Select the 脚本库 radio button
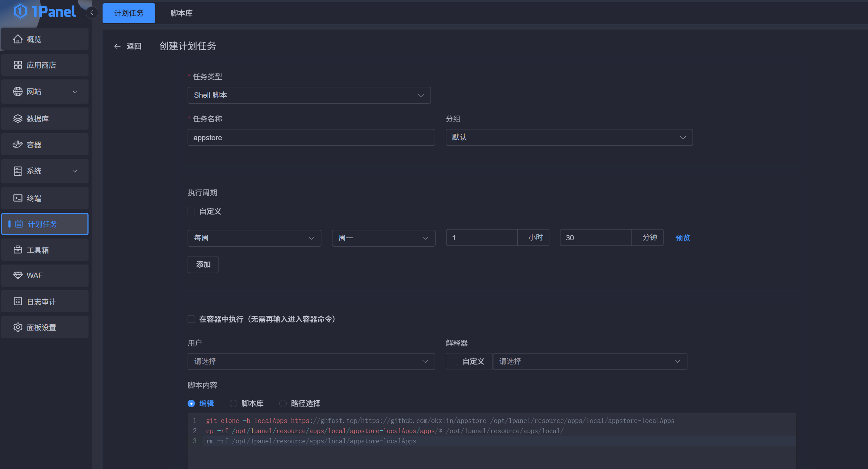The height and width of the screenshot is (469, 868). click(x=233, y=403)
